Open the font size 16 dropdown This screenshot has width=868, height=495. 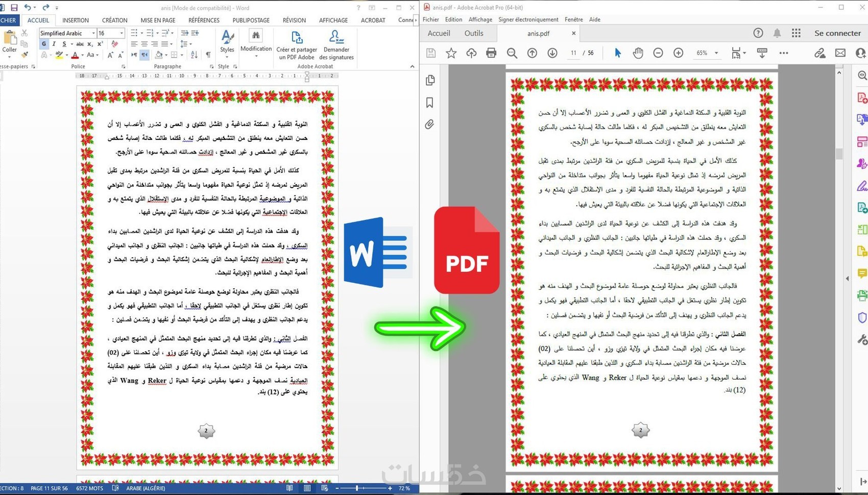pyautogui.click(x=122, y=33)
